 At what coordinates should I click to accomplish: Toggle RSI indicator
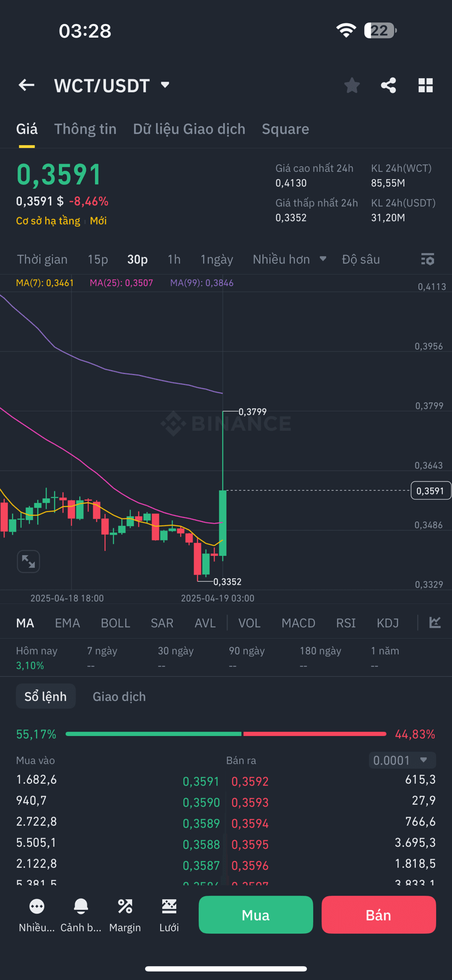click(346, 623)
